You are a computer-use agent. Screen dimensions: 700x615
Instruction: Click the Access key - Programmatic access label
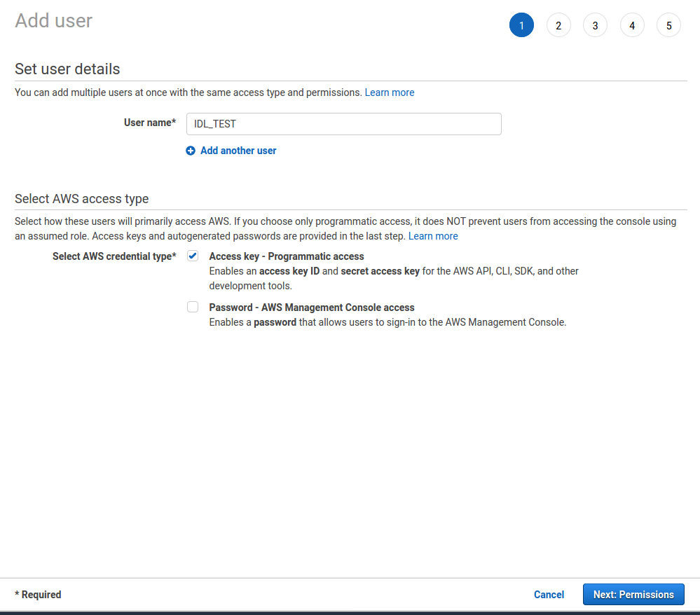click(287, 256)
